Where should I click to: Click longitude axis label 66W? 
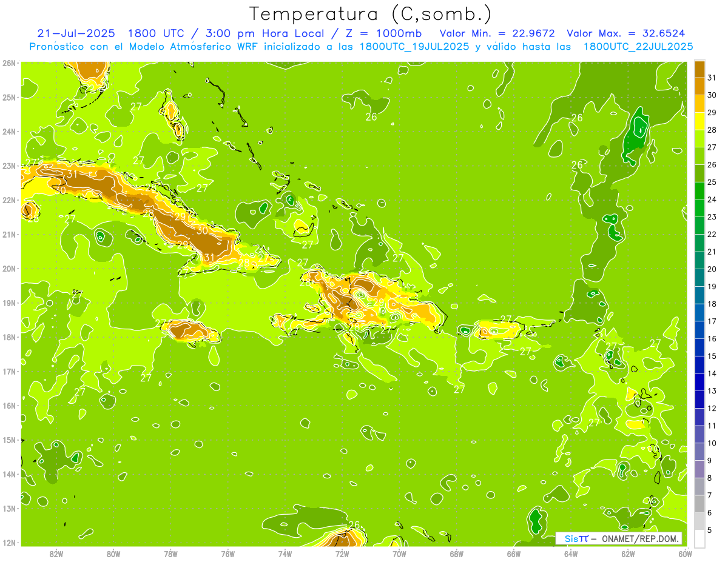(514, 554)
